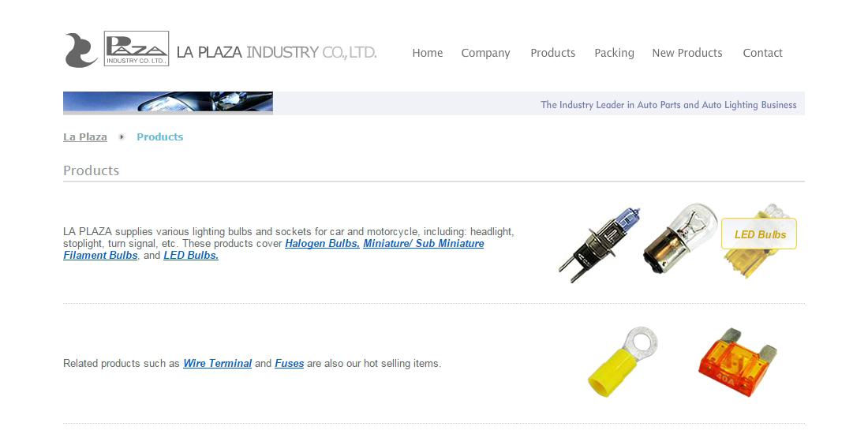Viewport: 868px width, 434px height.
Task: Click the La Plaza breadcrumb link
Action: click(x=85, y=137)
